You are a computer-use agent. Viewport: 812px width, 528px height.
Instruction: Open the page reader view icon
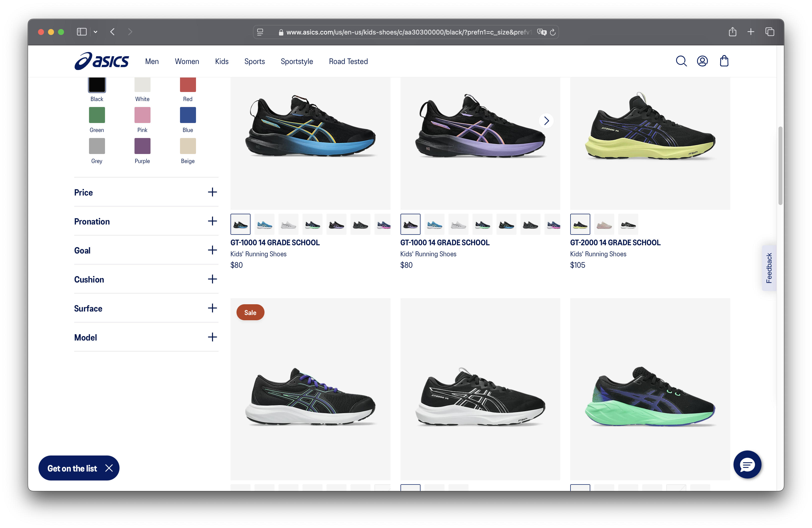[260, 32]
